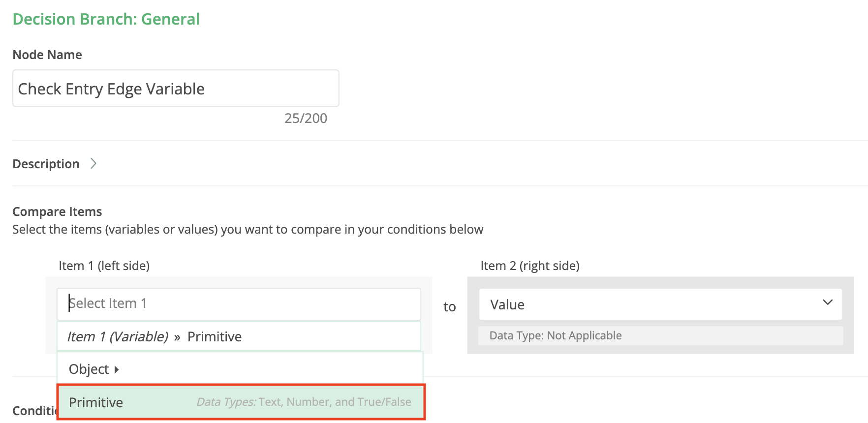Expand the Description section chevron
Viewport: 868px width, 423px height.
[x=93, y=164]
